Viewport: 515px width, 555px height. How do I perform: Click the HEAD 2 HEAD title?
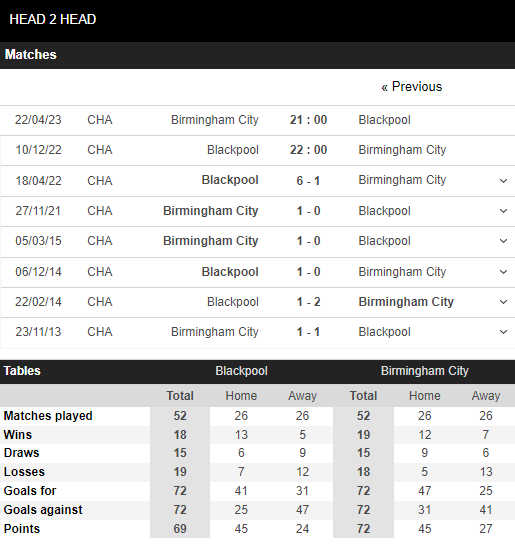tap(53, 19)
